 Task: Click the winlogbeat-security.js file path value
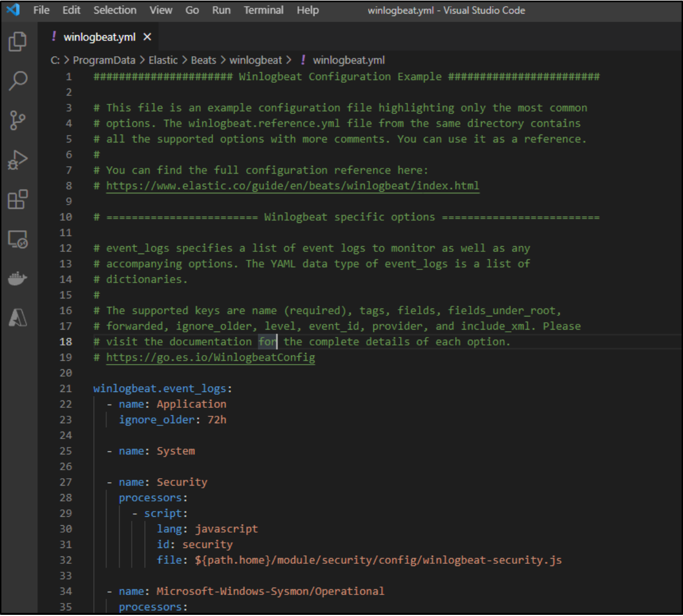coord(378,560)
